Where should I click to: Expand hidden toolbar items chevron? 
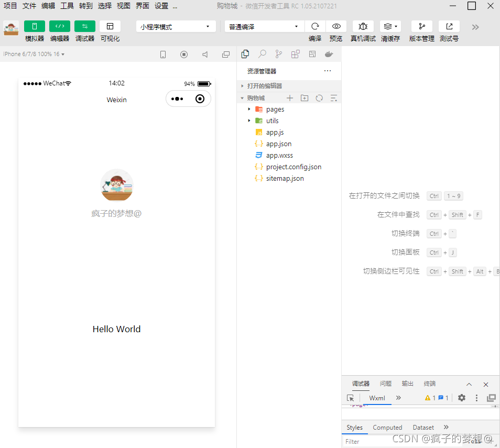(x=475, y=27)
